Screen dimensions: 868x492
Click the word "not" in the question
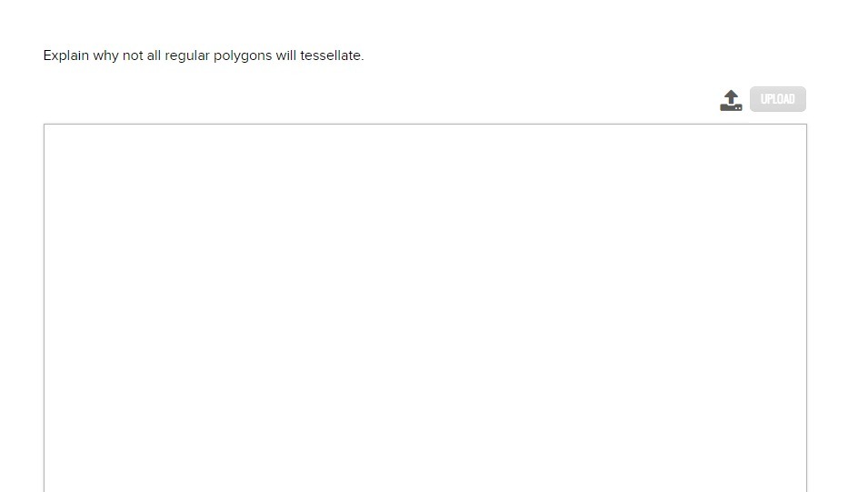coord(133,56)
